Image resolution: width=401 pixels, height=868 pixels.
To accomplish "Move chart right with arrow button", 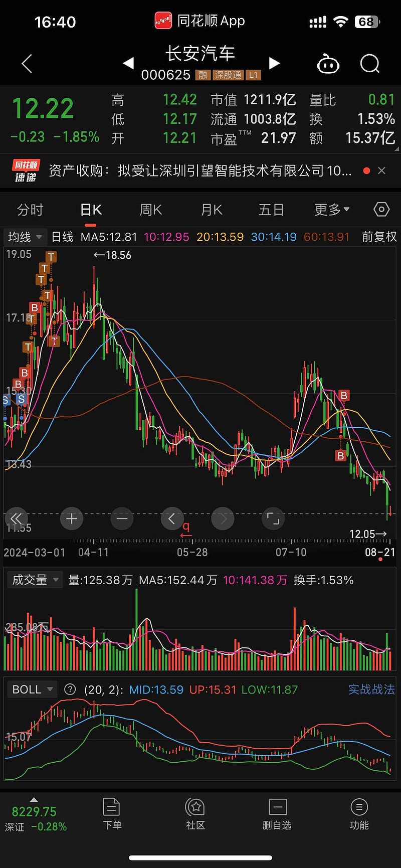I will click(223, 518).
